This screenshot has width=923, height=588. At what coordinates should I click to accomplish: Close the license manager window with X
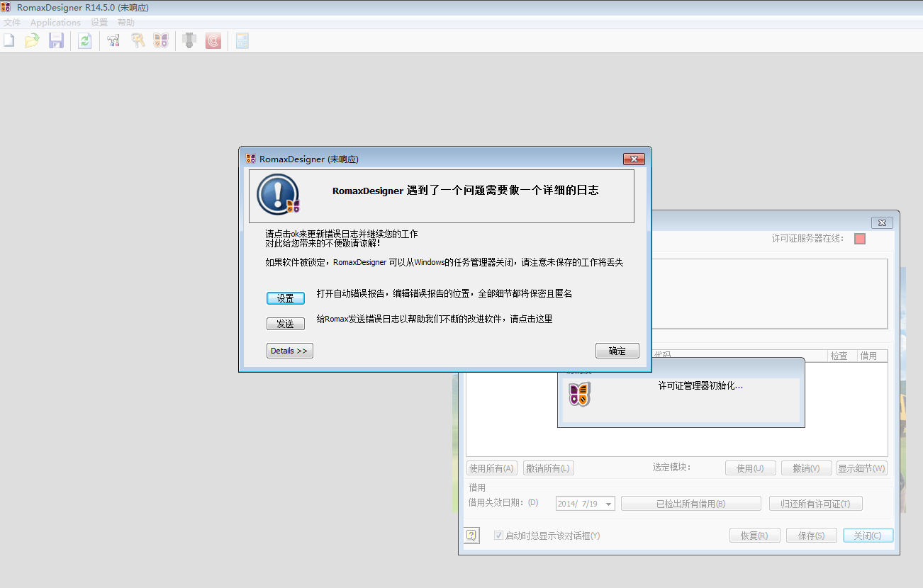pyautogui.click(x=882, y=222)
